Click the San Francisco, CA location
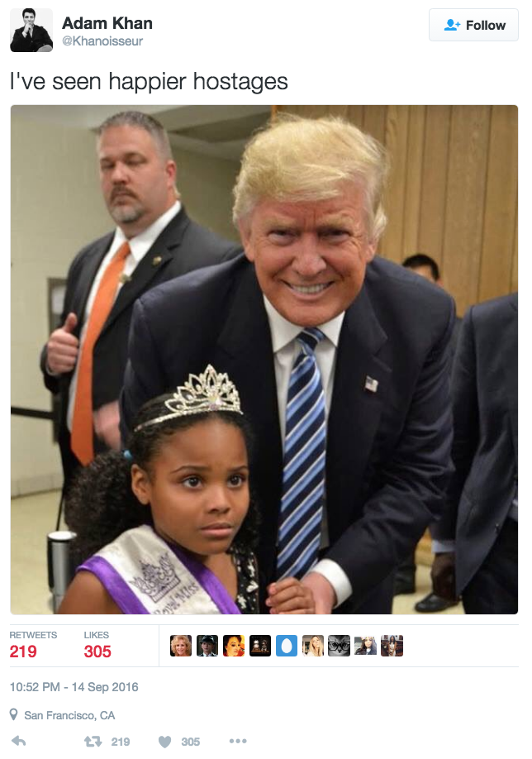The image size is (532, 759). click(69, 715)
